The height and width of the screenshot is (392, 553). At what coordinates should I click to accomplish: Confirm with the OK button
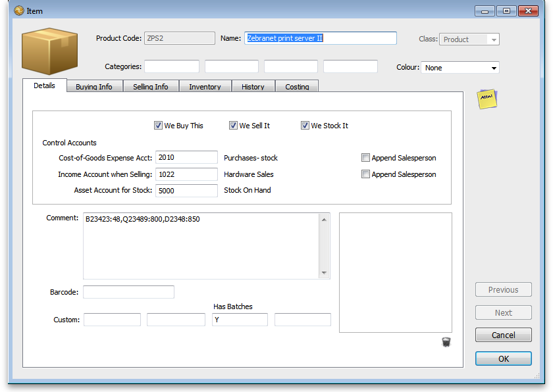(x=503, y=358)
